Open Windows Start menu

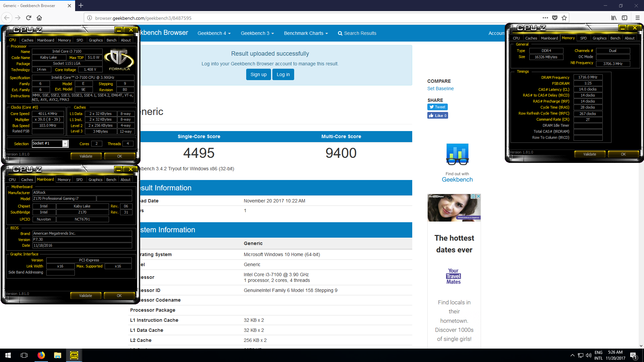[8, 355]
